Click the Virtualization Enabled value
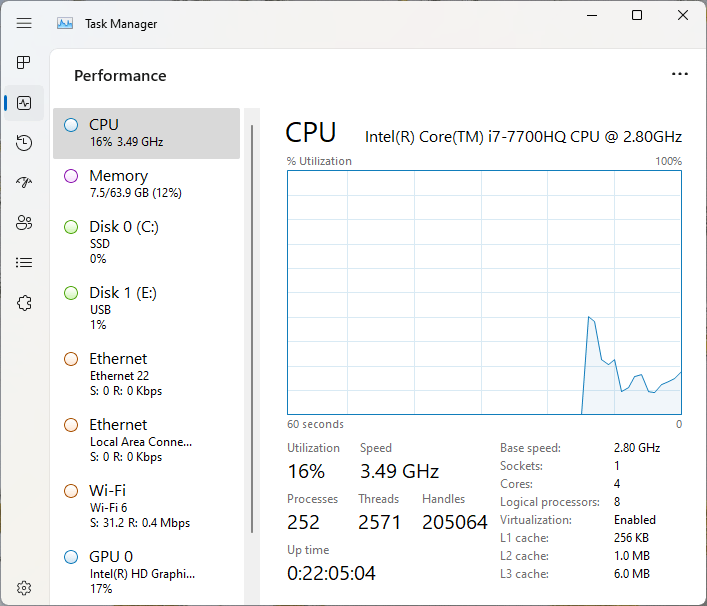Viewport: 707px width, 606px height. [x=635, y=520]
